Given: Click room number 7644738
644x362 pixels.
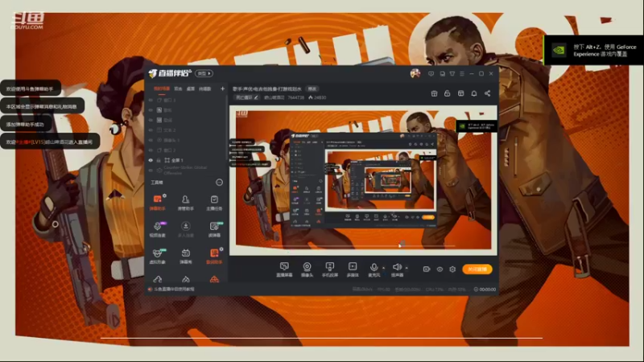Looking at the screenshot, I should coord(295,97).
